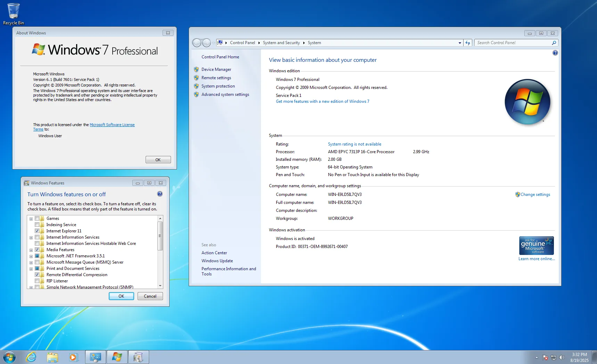Click the features list scrollbar thumb
Image resolution: width=597 pixels, height=364 pixels.
pyautogui.click(x=160, y=236)
